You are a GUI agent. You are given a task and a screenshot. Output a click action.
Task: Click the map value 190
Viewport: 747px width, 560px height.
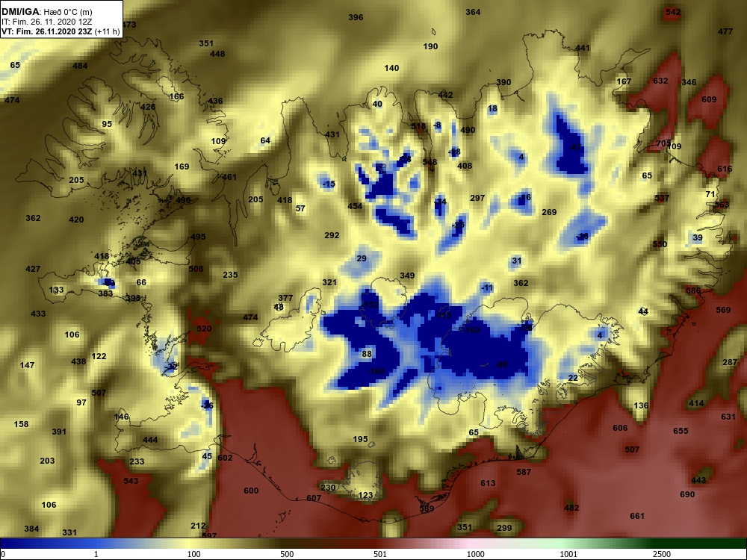[x=430, y=46]
